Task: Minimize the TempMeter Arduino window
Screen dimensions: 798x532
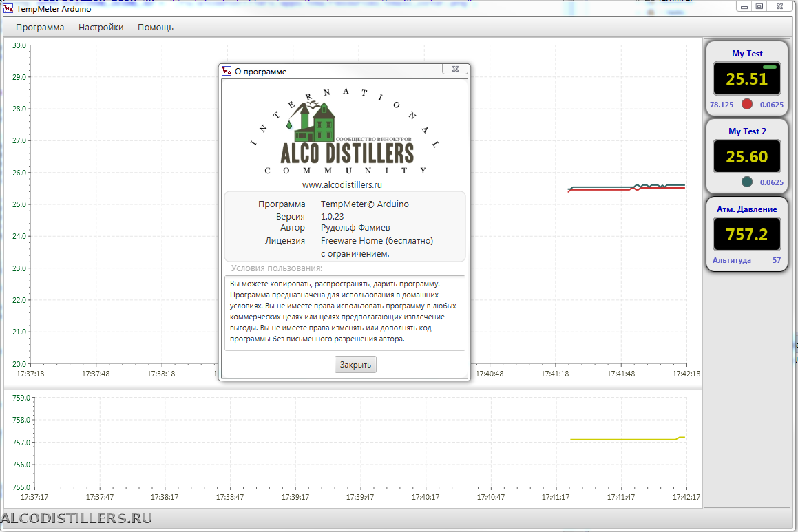Action: click(744, 7)
